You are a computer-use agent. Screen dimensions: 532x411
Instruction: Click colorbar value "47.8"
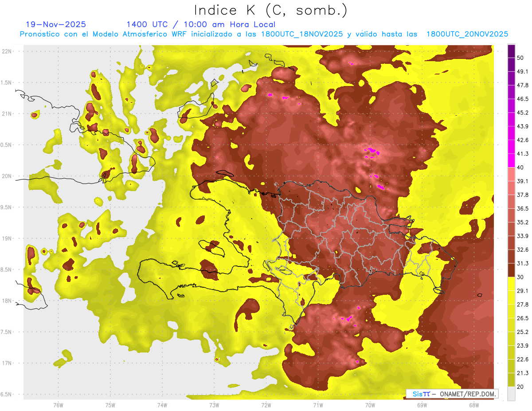(x=523, y=85)
